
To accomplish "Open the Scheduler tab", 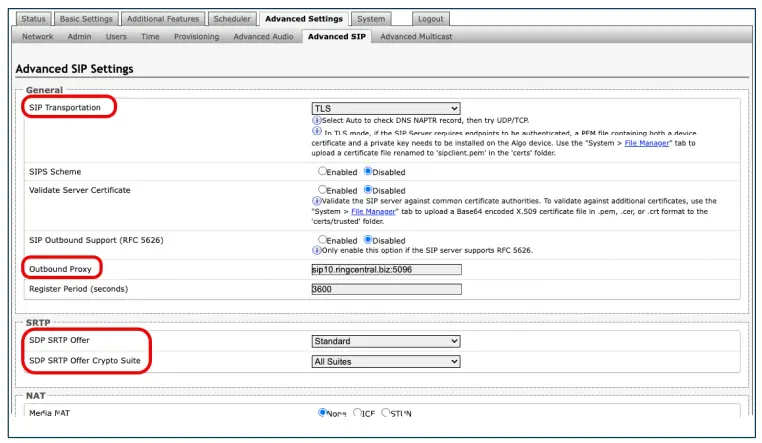I will pos(232,19).
